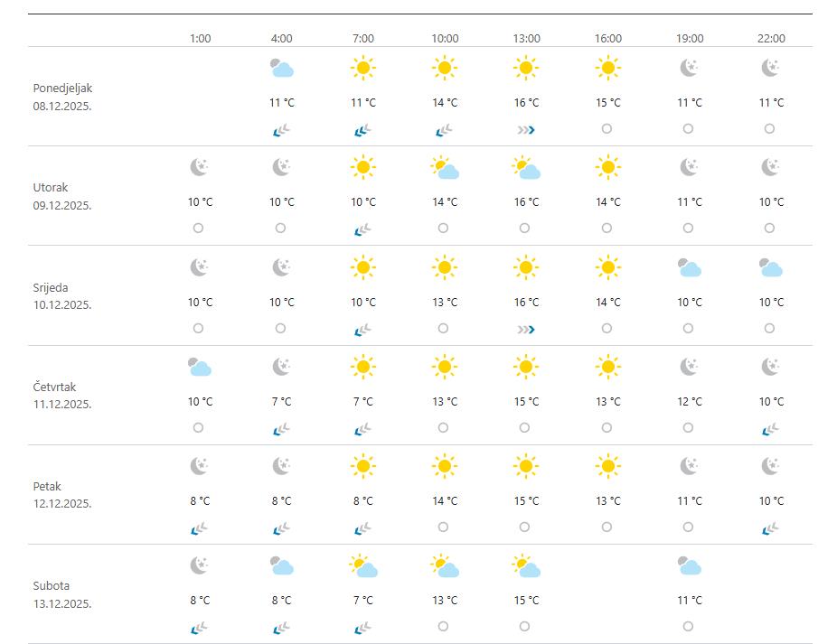
Task: Click the partly sunny icon for Utorak 10:00
Action: (x=445, y=168)
